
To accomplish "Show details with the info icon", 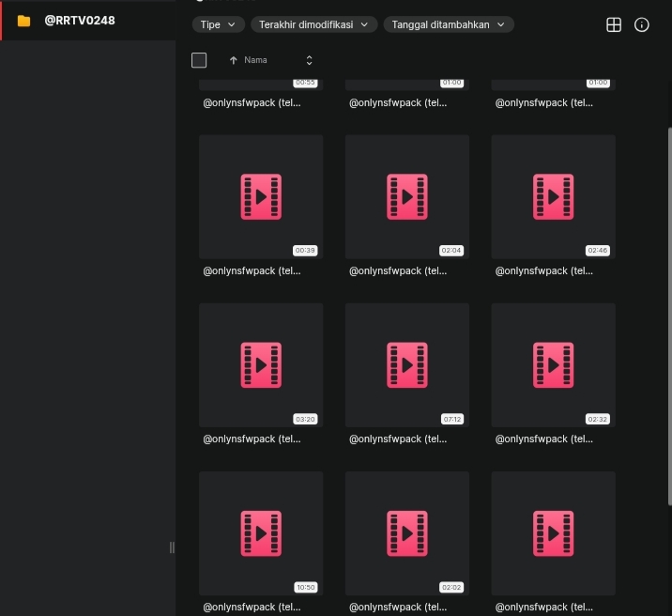I will [x=641, y=24].
